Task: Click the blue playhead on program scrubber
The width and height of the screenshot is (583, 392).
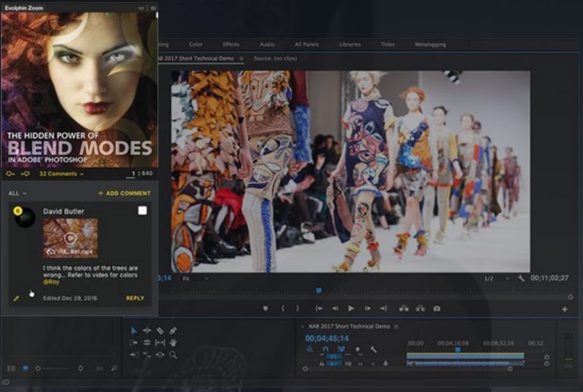Action: (319, 290)
